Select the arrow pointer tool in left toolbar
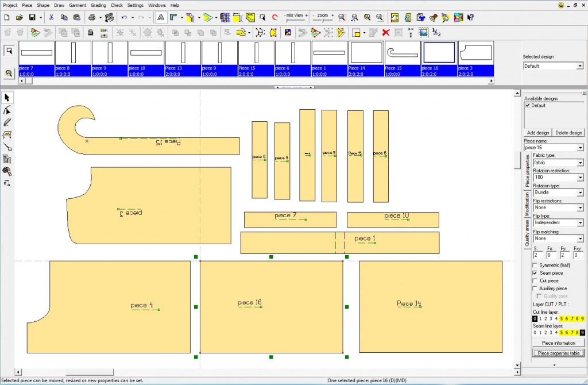 [7, 98]
